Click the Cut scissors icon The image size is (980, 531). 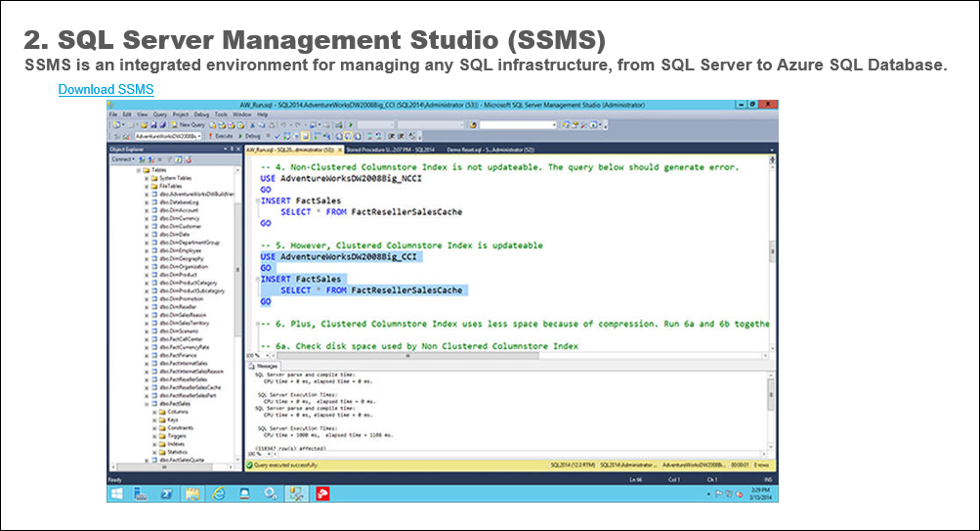point(252,125)
